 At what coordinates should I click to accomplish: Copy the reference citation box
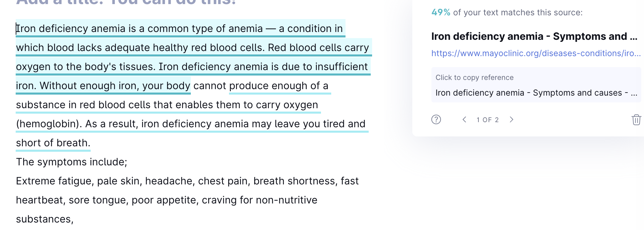[x=536, y=85]
